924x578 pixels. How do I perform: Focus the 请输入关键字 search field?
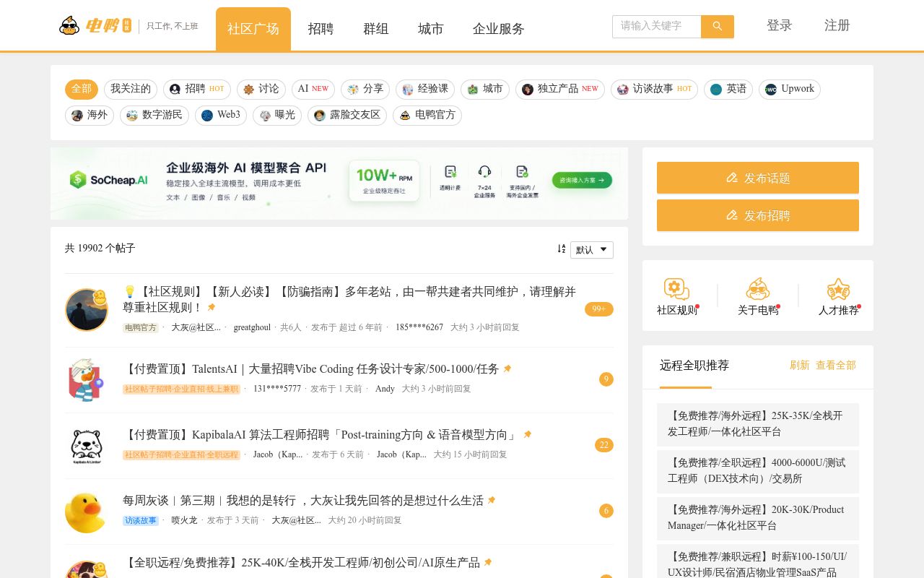[657, 27]
